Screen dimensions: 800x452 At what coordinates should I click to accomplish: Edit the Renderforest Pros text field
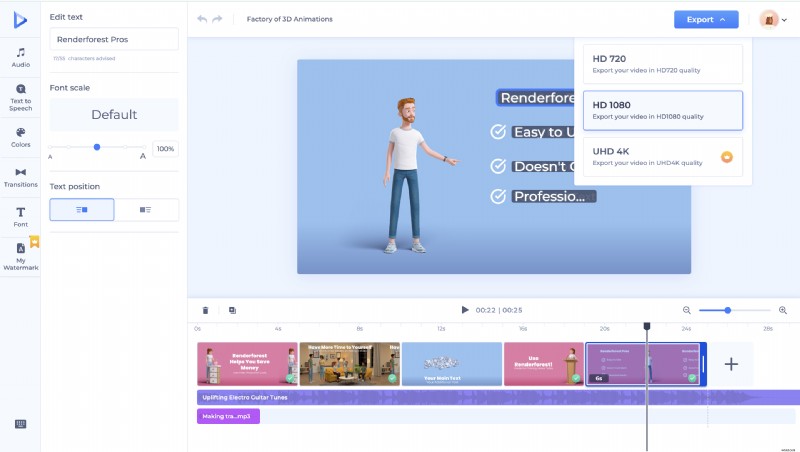click(114, 39)
